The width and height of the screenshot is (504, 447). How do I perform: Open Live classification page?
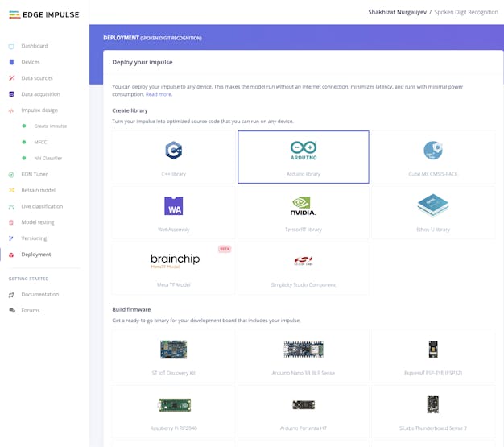(42, 206)
